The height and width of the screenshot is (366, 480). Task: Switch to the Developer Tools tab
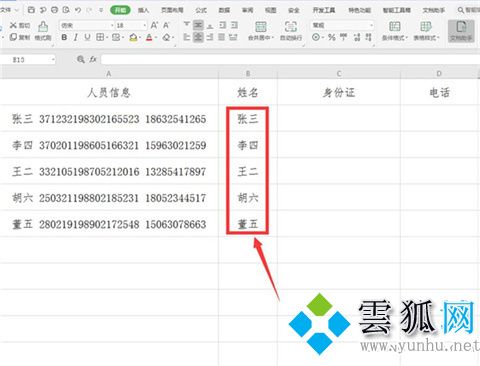(x=324, y=10)
